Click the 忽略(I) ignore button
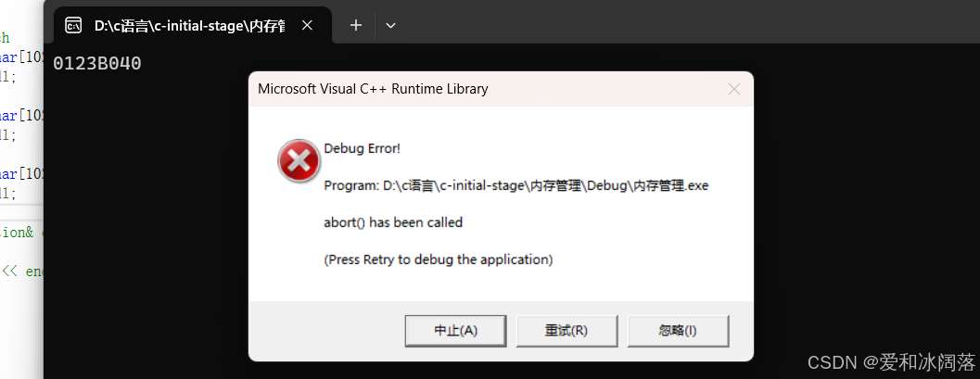Screen dimensions: 980x379 (678, 330)
